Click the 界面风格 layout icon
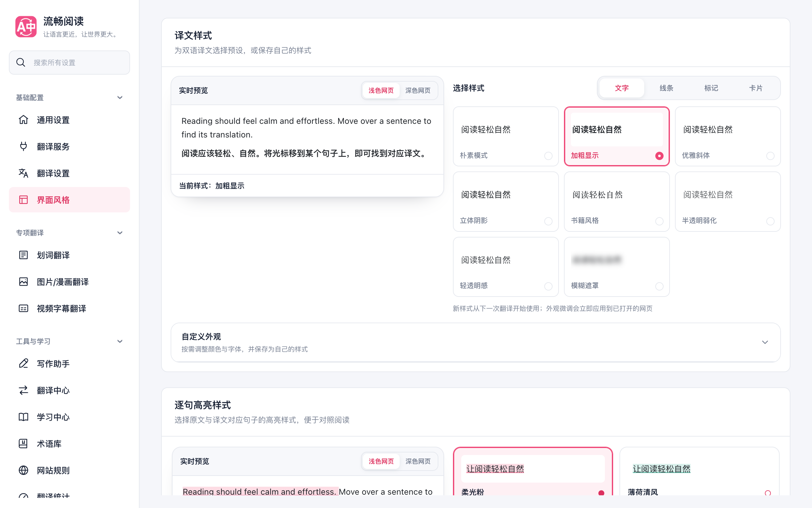This screenshot has width=812, height=508. coord(23,200)
